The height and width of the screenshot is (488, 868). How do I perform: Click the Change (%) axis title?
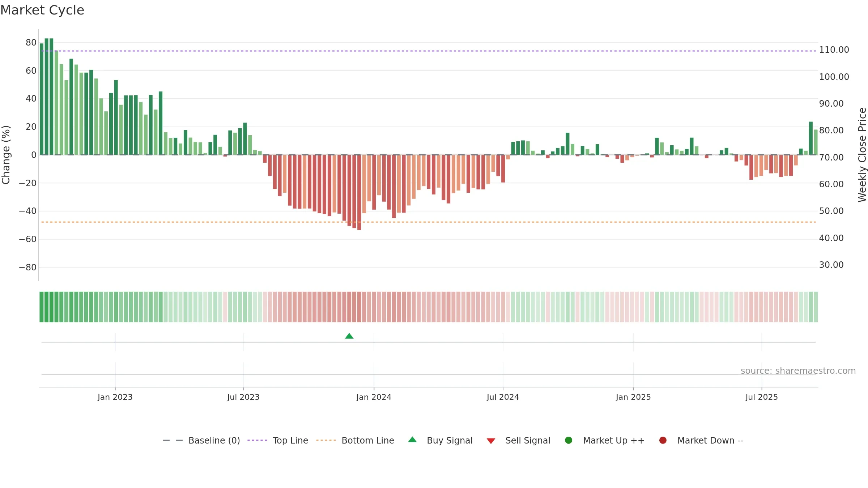[6, 155]
